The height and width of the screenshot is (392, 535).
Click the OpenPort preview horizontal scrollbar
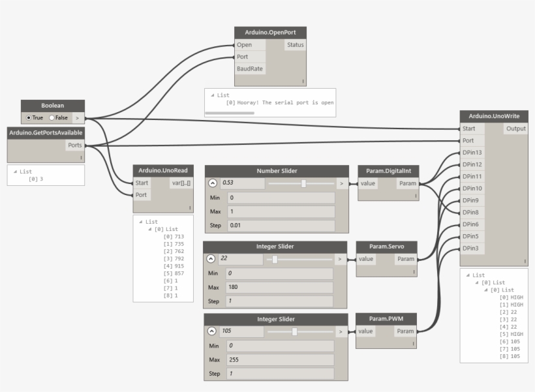[x=230, y=113]
